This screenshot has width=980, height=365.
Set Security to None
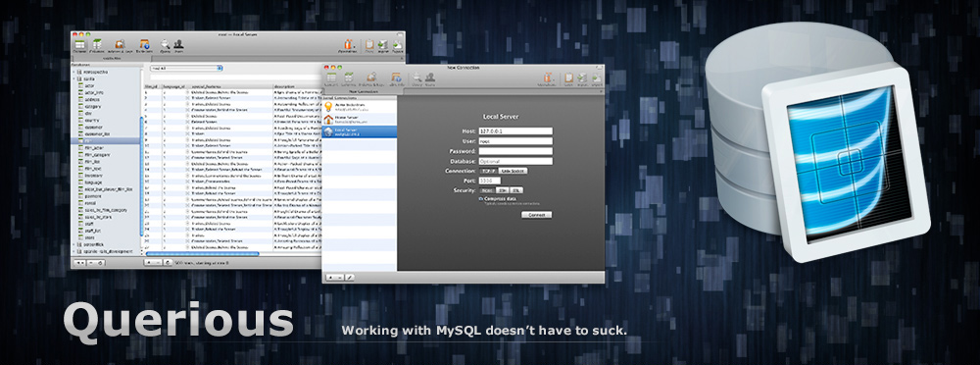487,190
